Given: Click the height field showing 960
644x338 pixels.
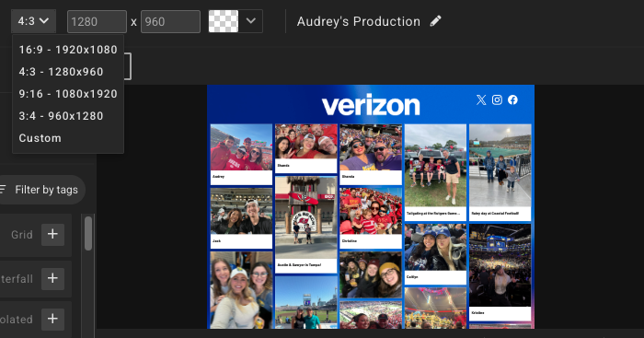Looking at the screenshot, I should tap(170, 21).
